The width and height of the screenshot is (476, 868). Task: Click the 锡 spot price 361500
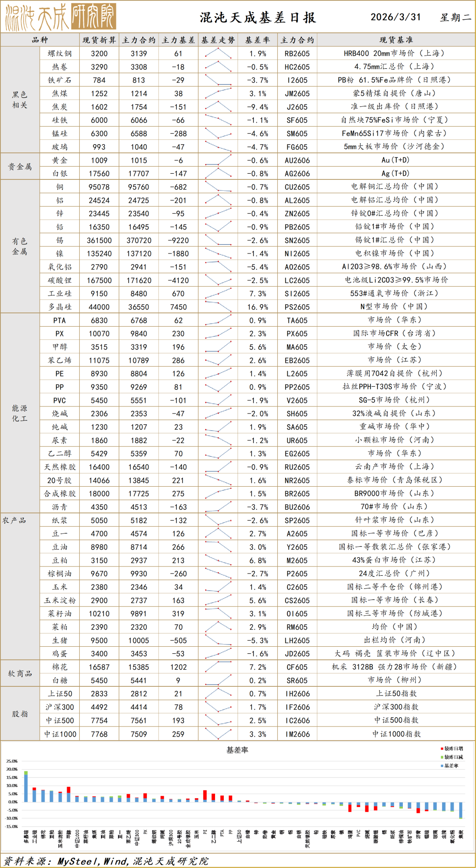pyautogui.click(x=99, y=240)
